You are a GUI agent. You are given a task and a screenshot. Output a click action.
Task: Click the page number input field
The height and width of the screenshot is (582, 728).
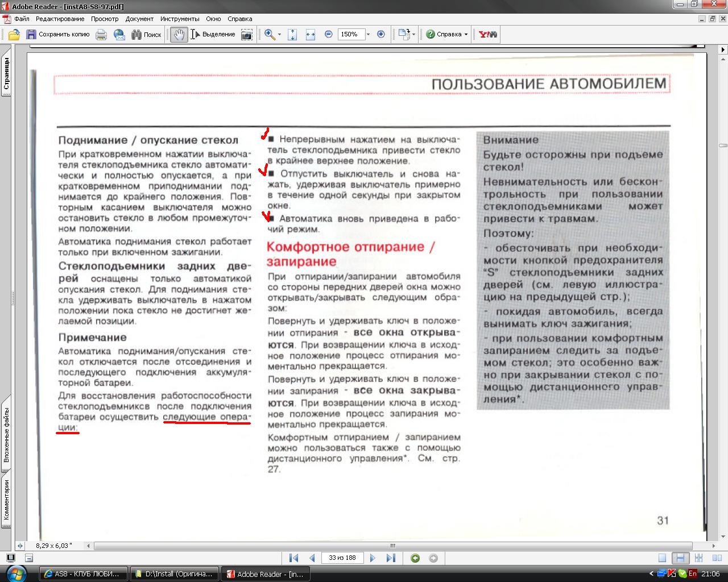(x=342, y=558)
